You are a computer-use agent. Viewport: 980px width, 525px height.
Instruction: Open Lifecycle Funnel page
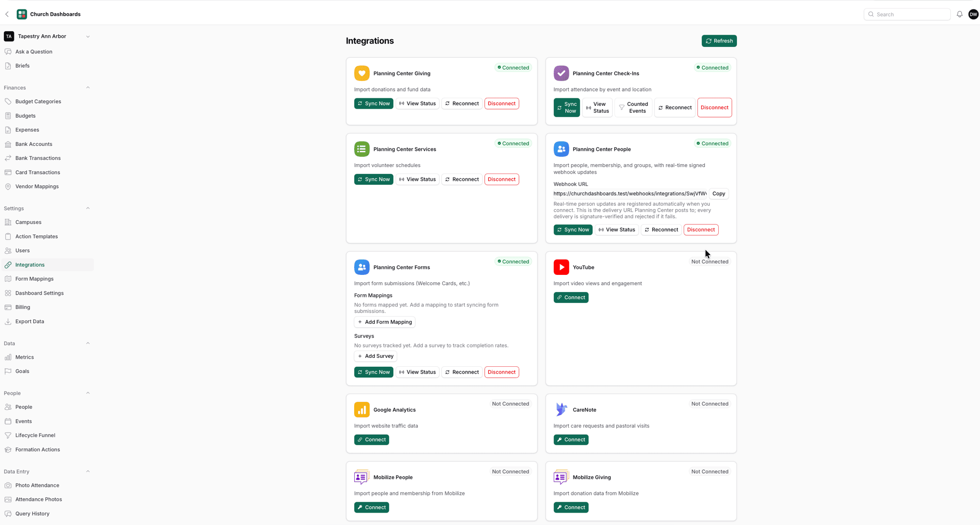pyautogui.click(x=47, y=436)
